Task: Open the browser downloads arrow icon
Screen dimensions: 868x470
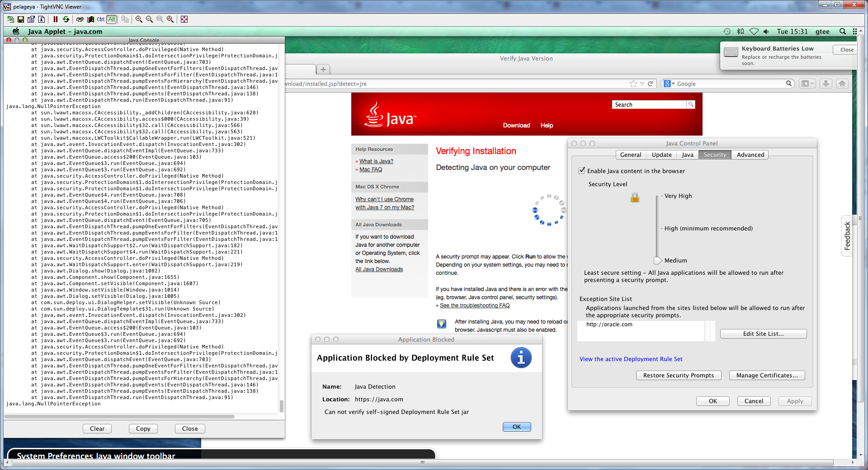Action: 826,84
